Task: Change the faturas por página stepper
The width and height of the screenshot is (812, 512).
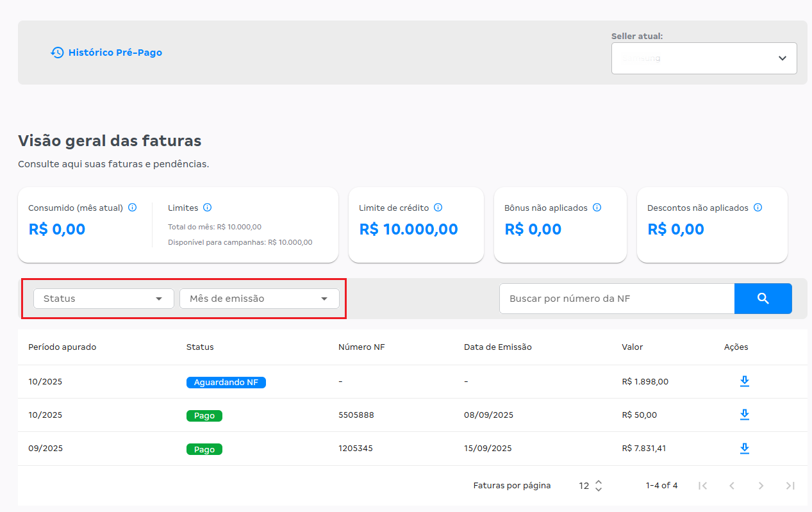Action: click(598, 486)
